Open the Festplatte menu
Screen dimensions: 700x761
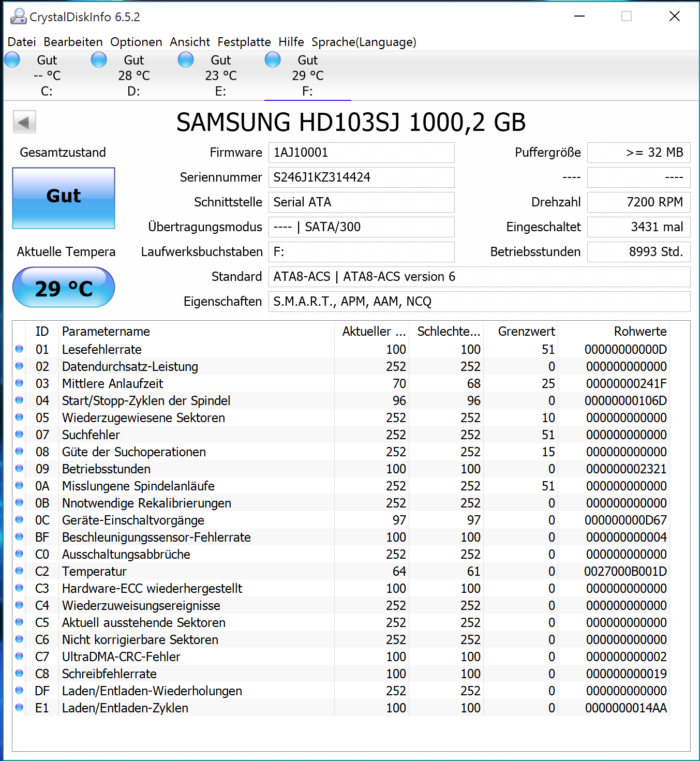244,42
